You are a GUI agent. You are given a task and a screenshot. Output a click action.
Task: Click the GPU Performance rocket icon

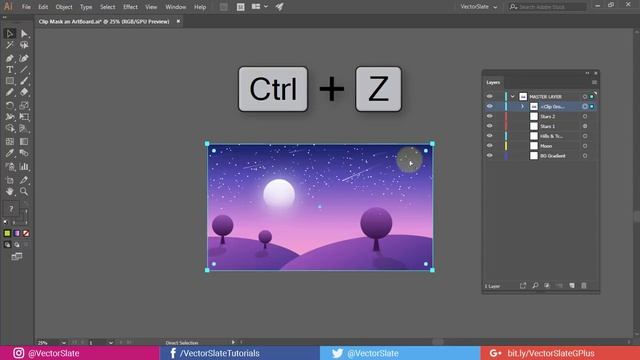[280, 7]
